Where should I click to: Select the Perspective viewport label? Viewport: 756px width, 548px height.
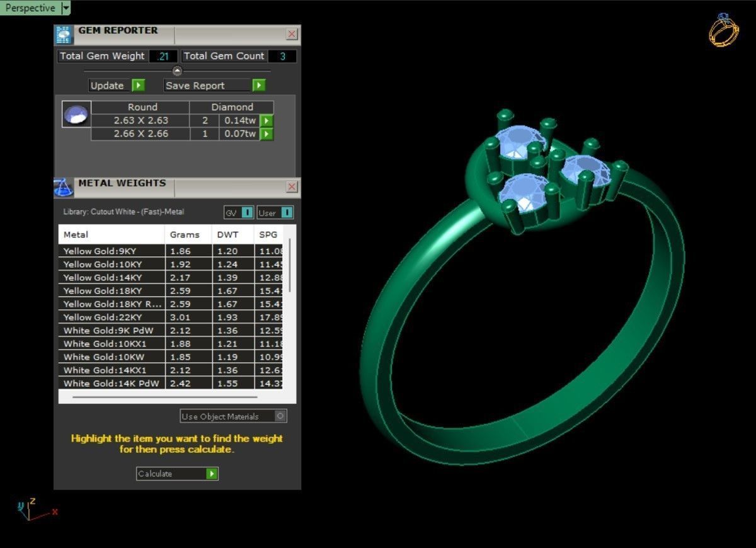pyautogui.click(x=30, y=8)
